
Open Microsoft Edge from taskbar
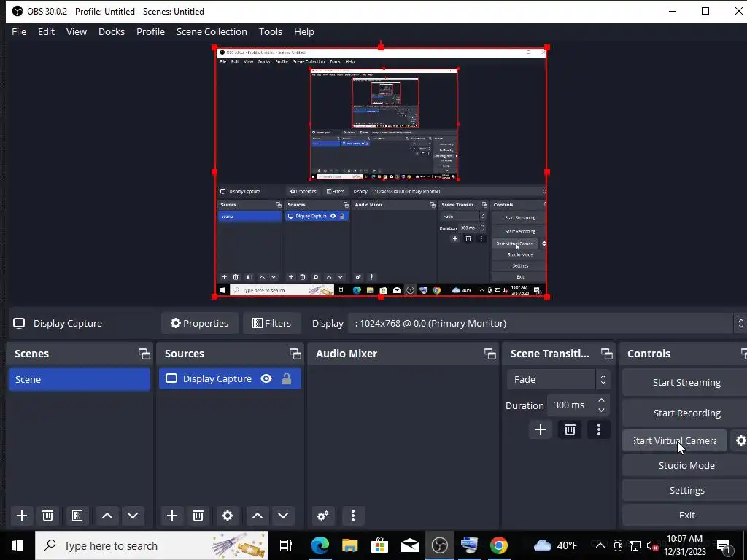coord(320,545)
